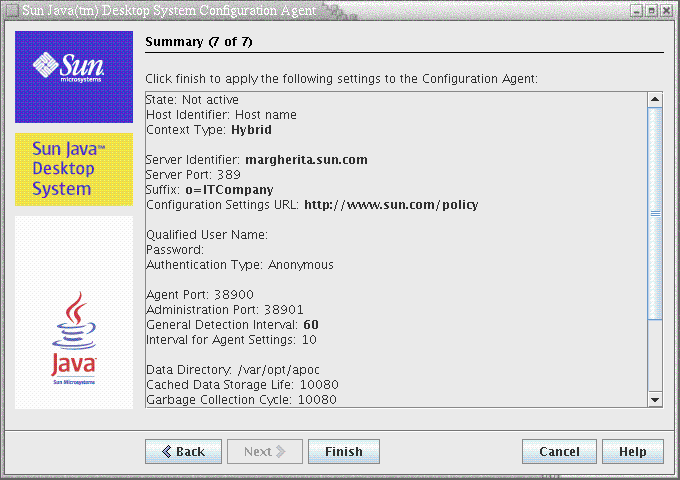Open Help for the wizard

pos(633,451)
